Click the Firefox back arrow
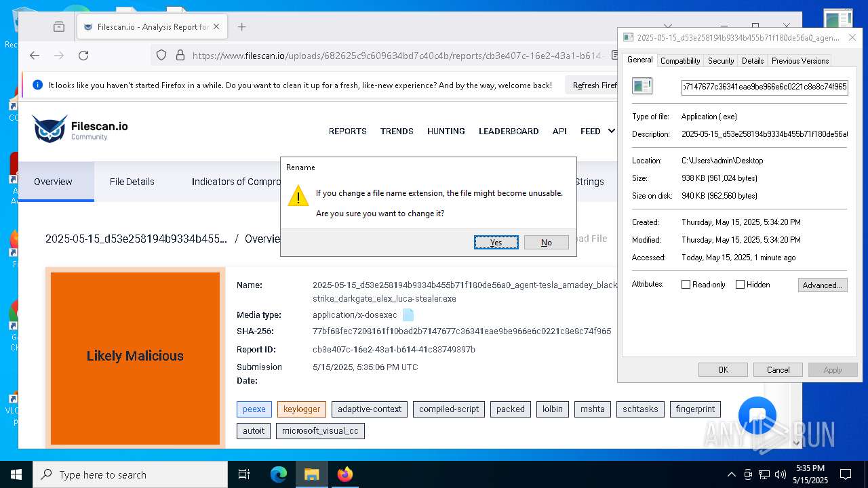868x488 pixels. tap(35, 56)
